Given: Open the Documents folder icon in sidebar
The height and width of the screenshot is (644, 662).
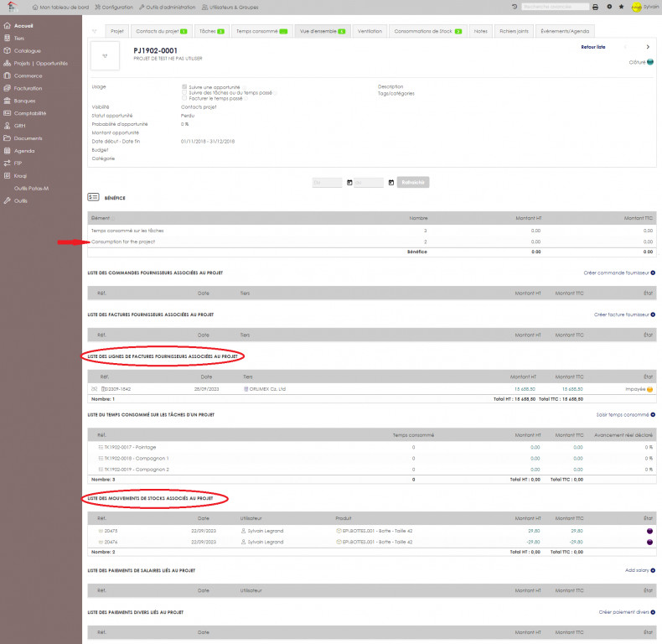Looking at the screenshot, I should click(x=7, y=138).
